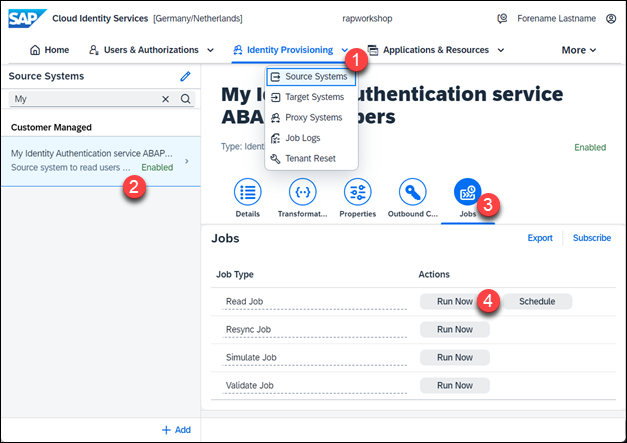This screenshot has width=627, height=443.
Task: Click the magnifier search icon
Action: [185, 99]
